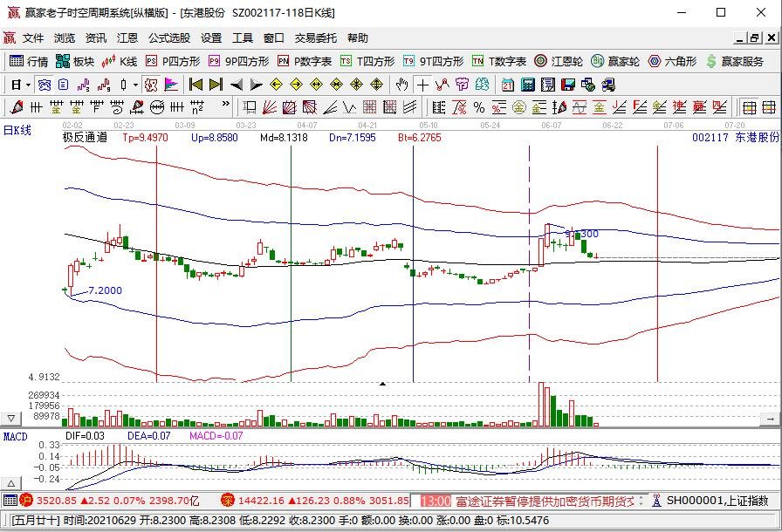Click the SH000001,上证指数 status entry

coord(717,501)
